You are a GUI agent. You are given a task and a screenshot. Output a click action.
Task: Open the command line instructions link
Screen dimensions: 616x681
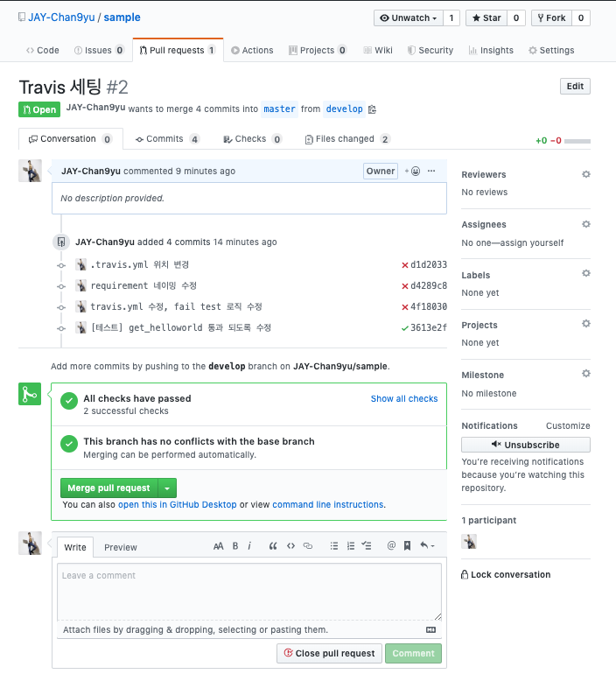pyautogui.click(x=328, y=505)
